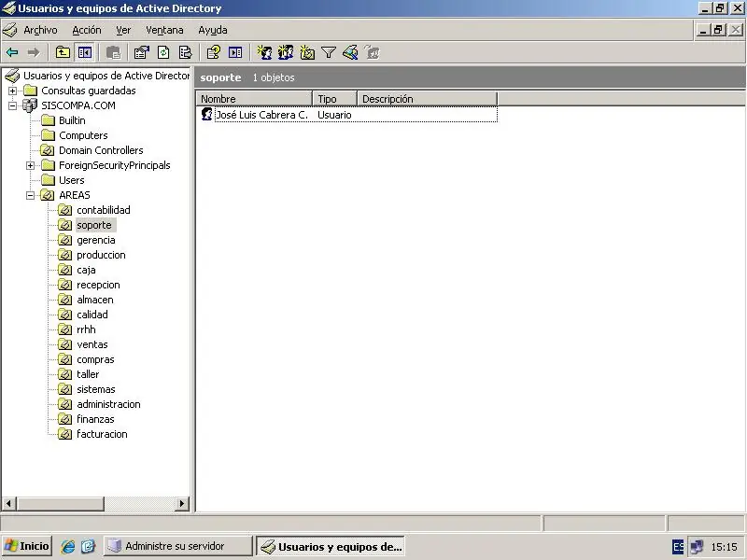747x560 pixels.
Task: Sort by the Descripción column header
Action: tap(428, 99)
